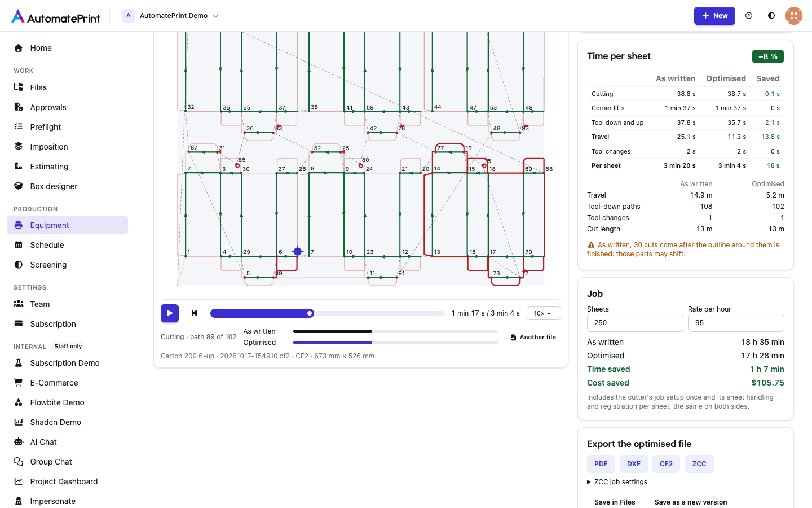Click the New button
The width and height of the screenshot is (812, 508).
[x=714, y=16]
